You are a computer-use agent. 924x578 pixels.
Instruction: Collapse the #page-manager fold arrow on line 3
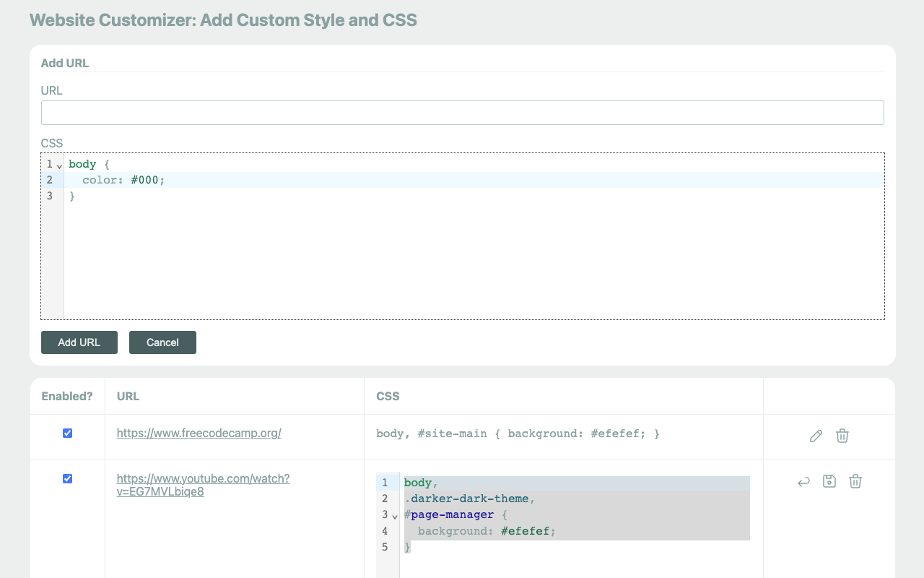(x=395, y=516)
